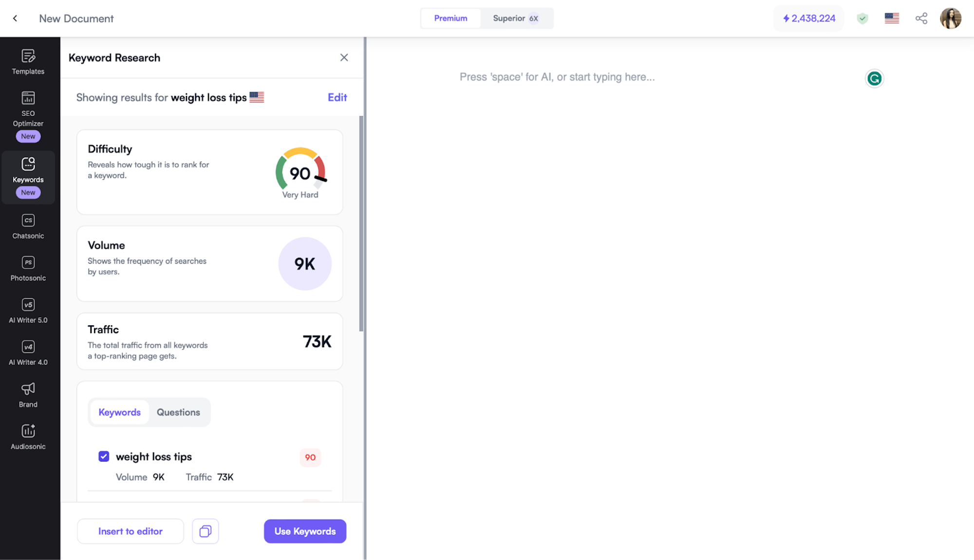This screenshot has width=974, height=560.
Task: Click the share icon in top bar
Action: pyautogui.click(x=922, y=18)
